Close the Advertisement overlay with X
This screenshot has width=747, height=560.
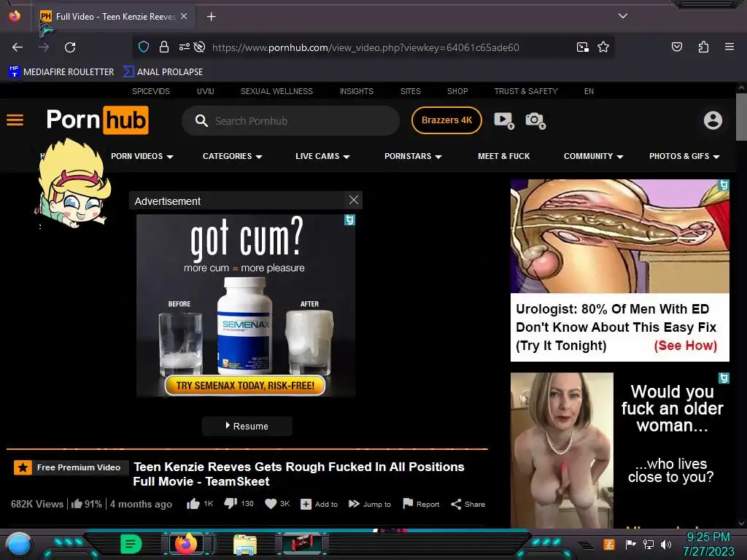[354, 200]
